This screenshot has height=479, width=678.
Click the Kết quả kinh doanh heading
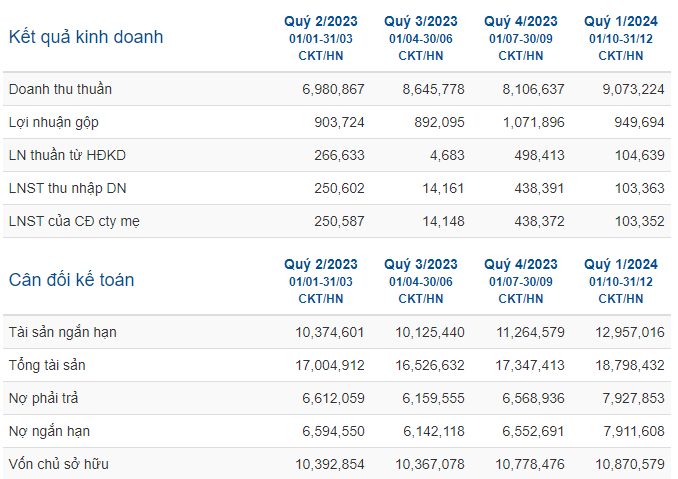click(x=86, y=37)
